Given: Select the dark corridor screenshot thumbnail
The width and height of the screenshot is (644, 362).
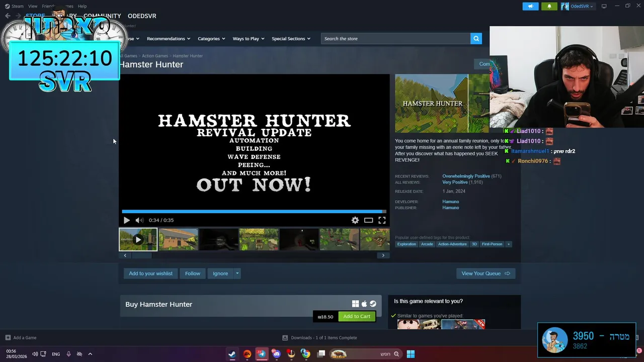Looking at the screenshot, I should 219,239.
